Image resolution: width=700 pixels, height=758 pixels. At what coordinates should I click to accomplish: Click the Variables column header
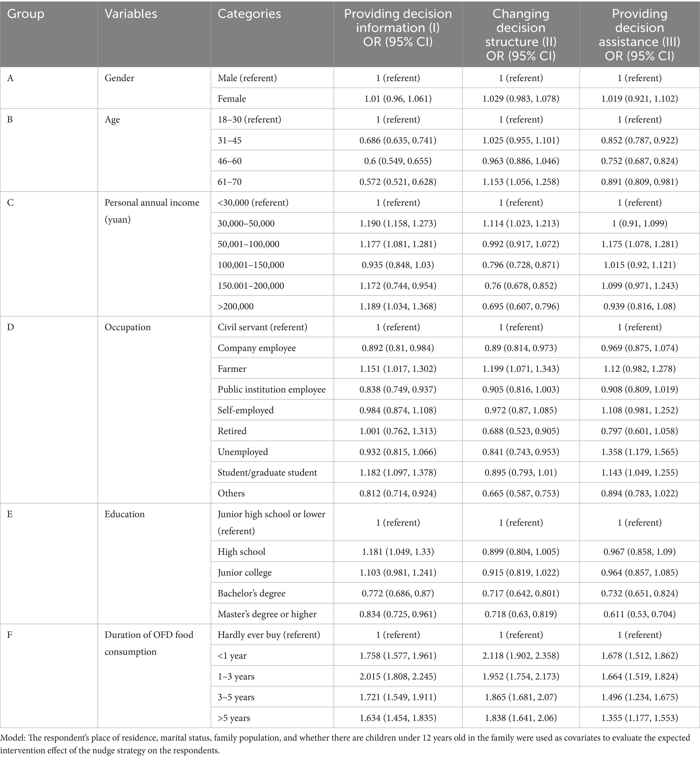click(131, 14)
